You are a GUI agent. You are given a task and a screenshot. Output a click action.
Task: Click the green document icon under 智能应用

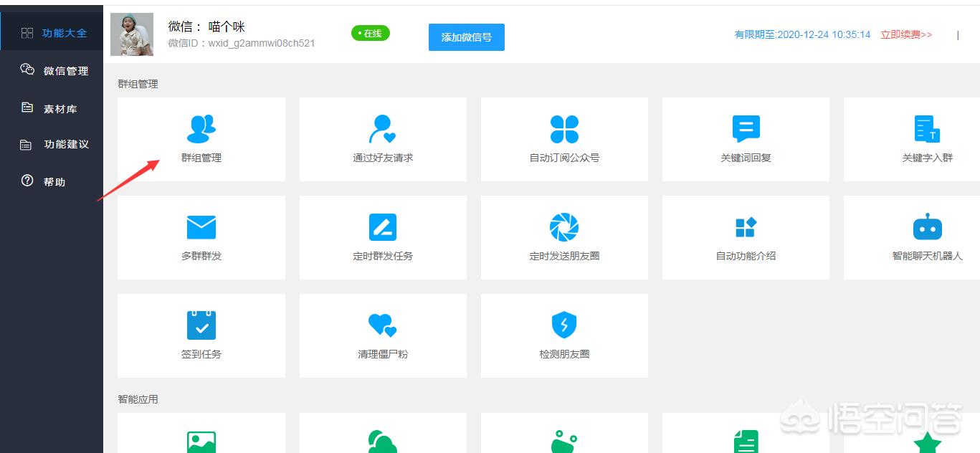(x=746, y=442)
